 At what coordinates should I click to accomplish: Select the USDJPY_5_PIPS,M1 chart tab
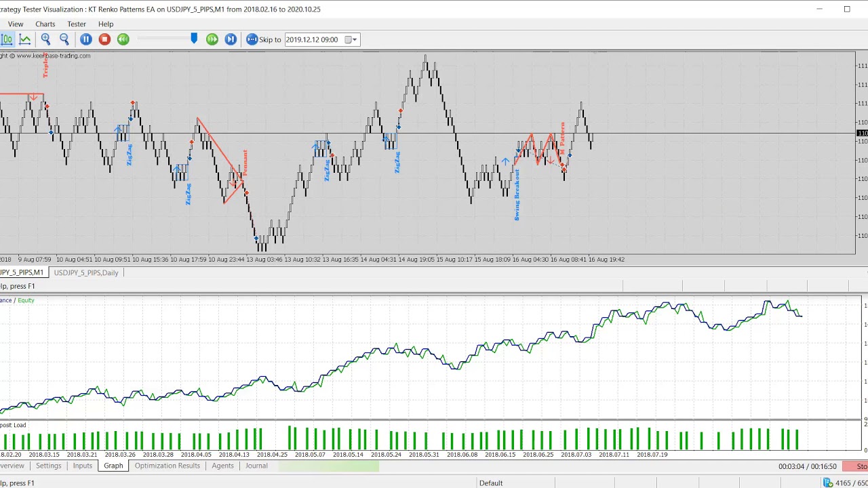(22, 272)
